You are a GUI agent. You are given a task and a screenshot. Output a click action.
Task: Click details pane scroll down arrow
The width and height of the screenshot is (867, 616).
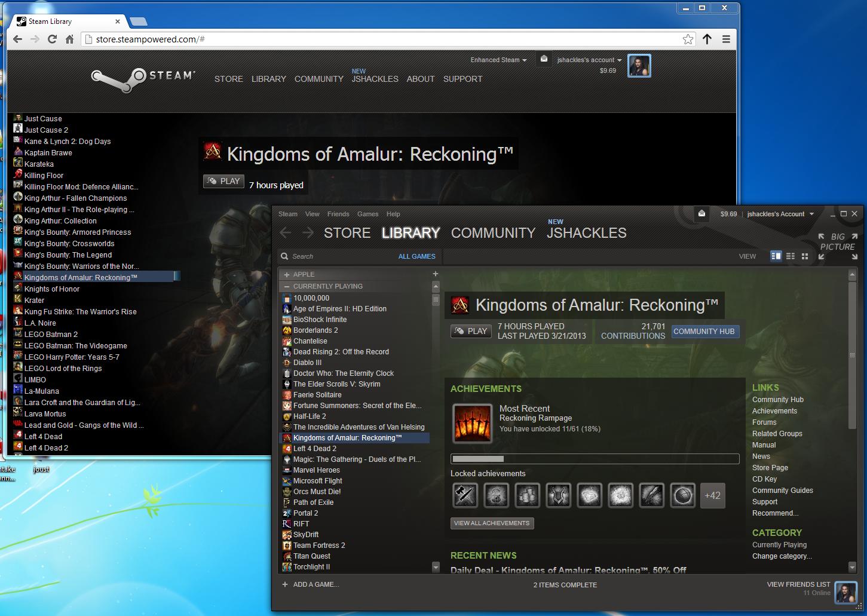tap(853, 566)
